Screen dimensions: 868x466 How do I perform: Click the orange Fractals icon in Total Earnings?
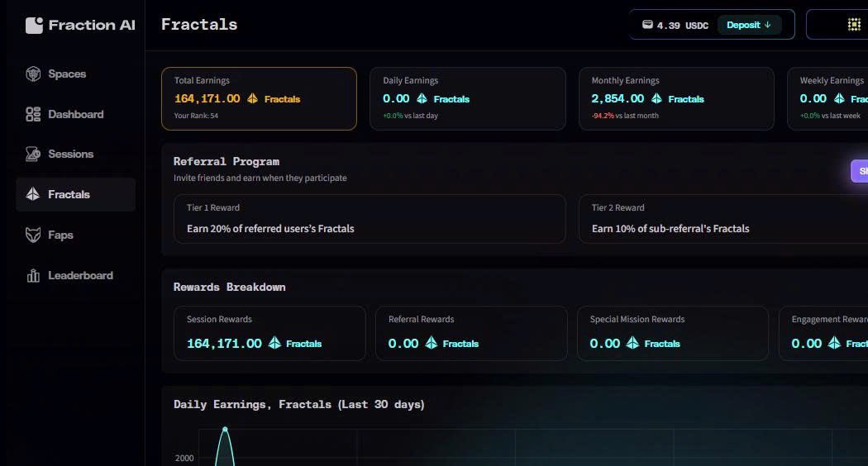pos(252,98)
